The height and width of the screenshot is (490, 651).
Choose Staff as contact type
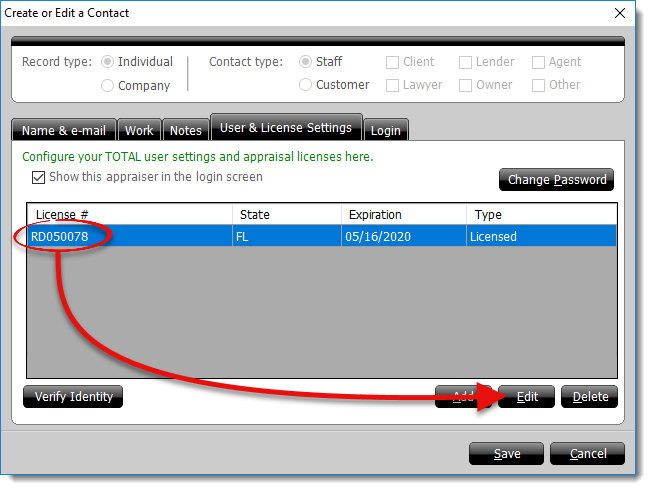point(307,62)
